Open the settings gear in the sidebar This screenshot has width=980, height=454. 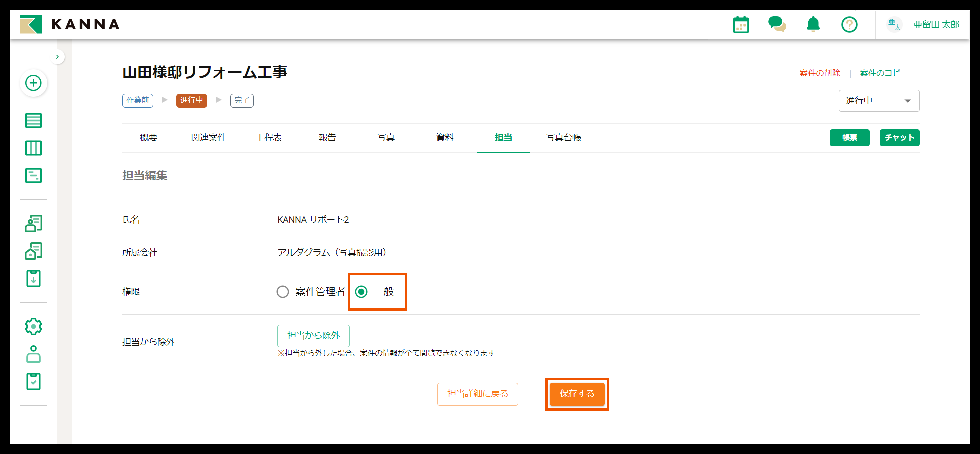[x=33, y=326]
